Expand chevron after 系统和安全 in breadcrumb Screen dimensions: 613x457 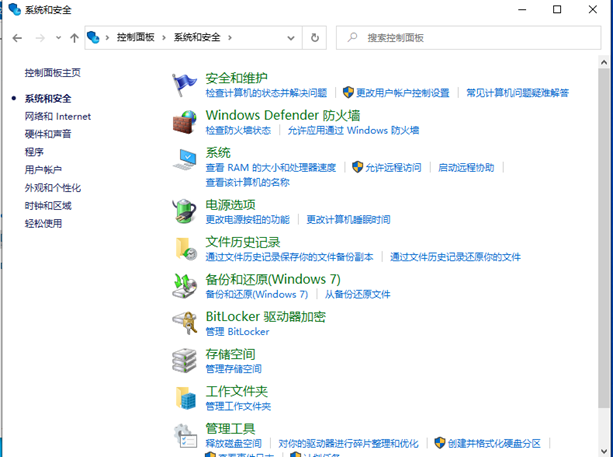230,38
